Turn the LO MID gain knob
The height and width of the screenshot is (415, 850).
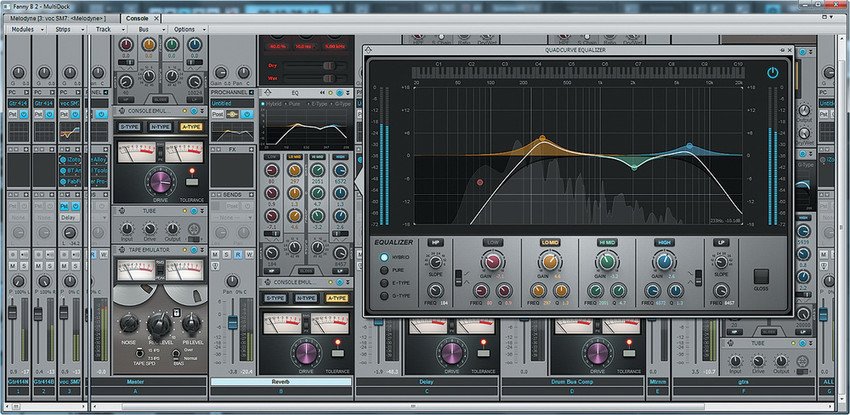click(x=550, y=263)
